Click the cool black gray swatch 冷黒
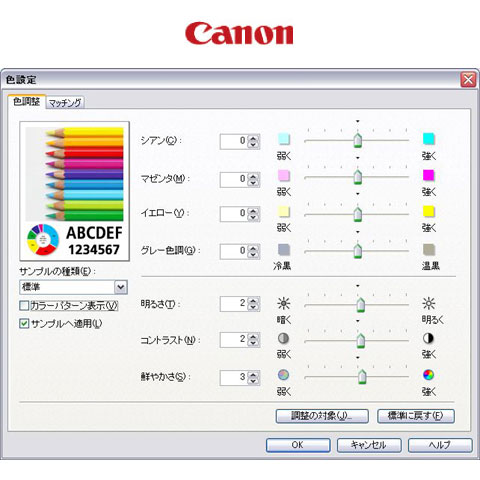This screenshot has width=480, height=480. [x=284, y=250]
